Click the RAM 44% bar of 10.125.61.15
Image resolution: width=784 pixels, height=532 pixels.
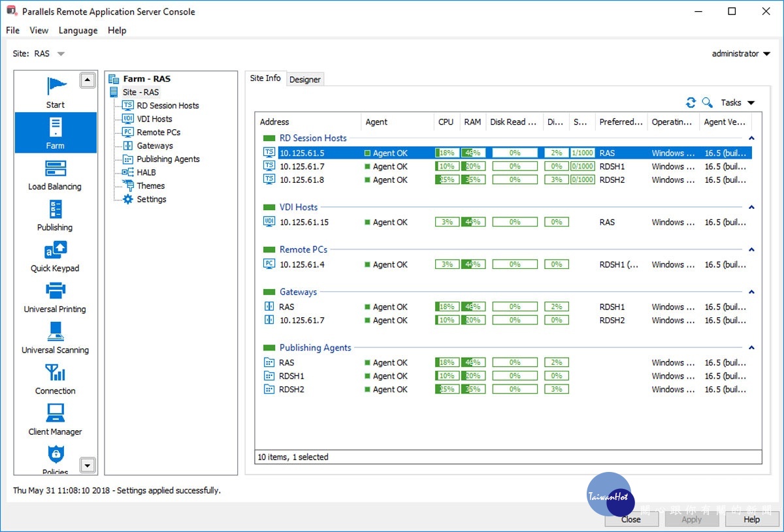point(473,222)
